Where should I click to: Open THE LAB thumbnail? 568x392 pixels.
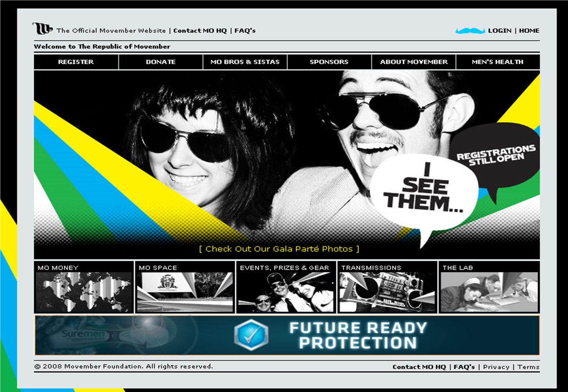tap(489, 287)
